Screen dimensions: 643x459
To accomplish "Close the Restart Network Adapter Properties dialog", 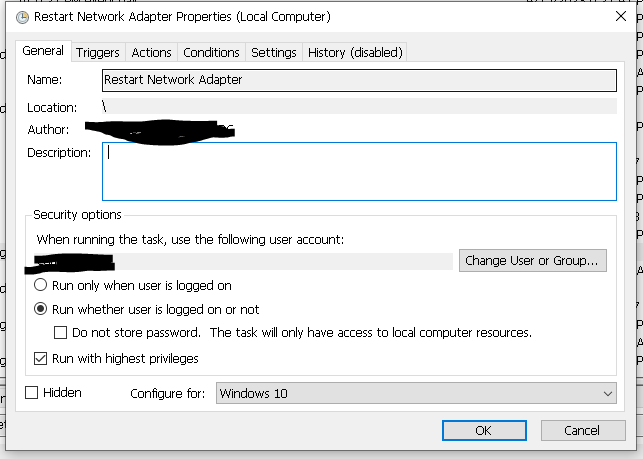I will pyautogui.click(x=621, y=16).
